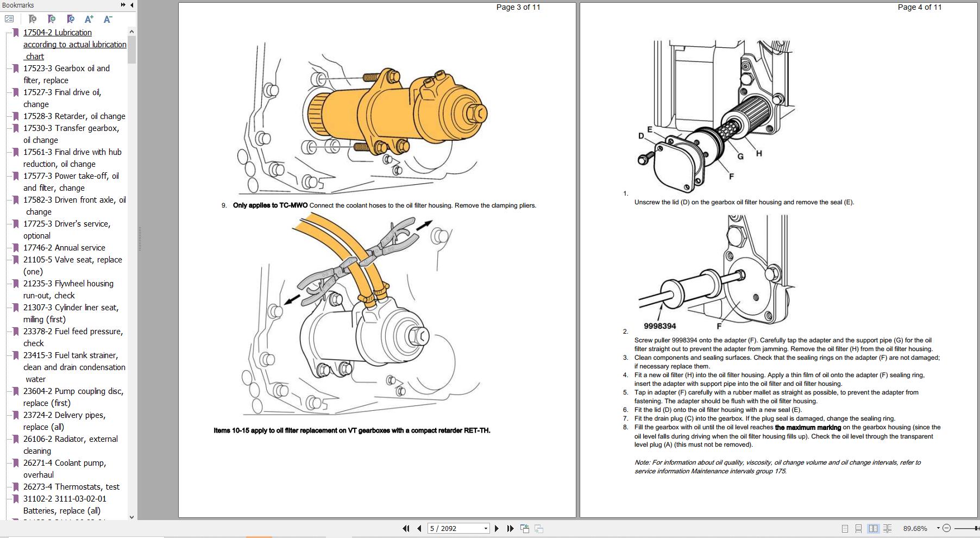Click the increase bookmark font size icon
Screen dimensions: 980x538
pyautogui.click(x=89, y=19)
